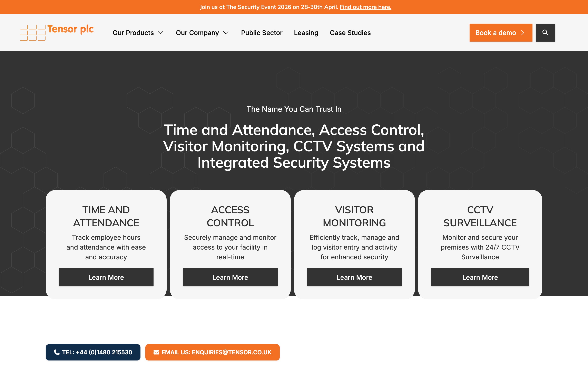Viewport: 588px width, 367px height.
Task: Click the envelope icon on the email banner
Action: point(156,352)
